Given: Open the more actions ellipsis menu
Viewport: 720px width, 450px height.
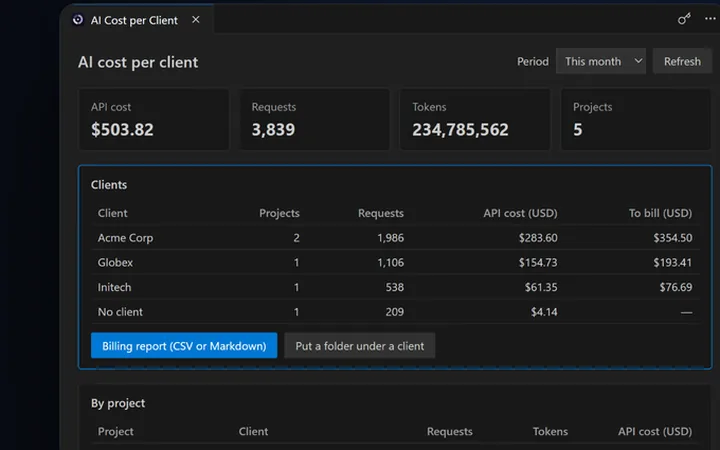Looking at the screenshot, I should tap(710, 19).
